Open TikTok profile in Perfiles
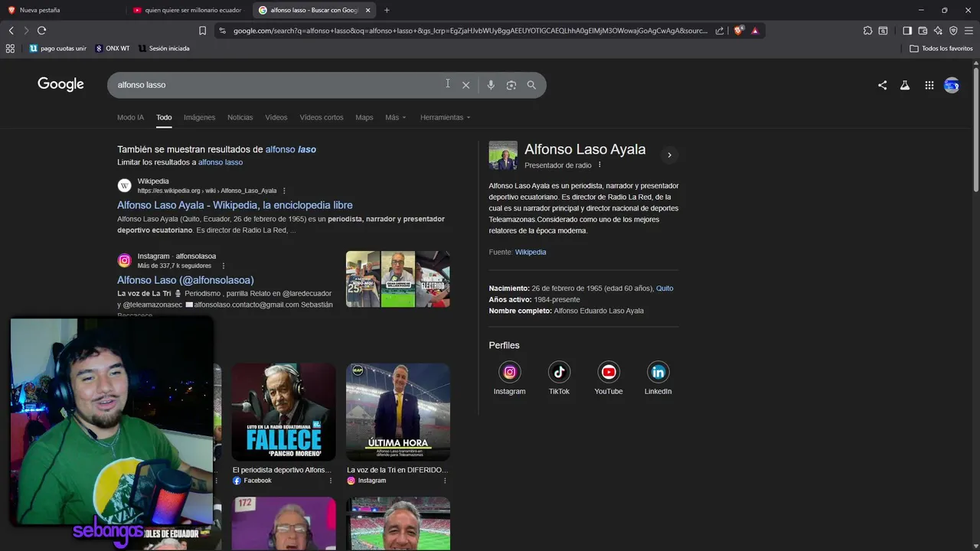Viewport: 980px width, 551px height. click(x=559, y=378)
